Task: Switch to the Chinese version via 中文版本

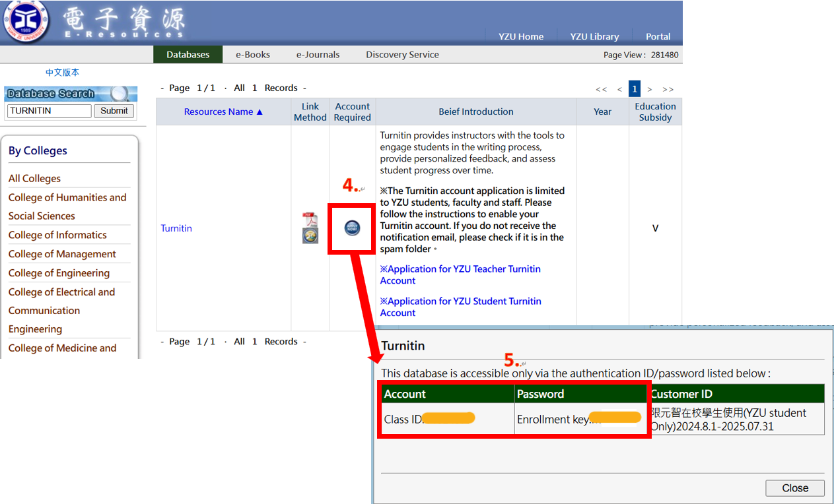Action: click(x=62, y=71)
